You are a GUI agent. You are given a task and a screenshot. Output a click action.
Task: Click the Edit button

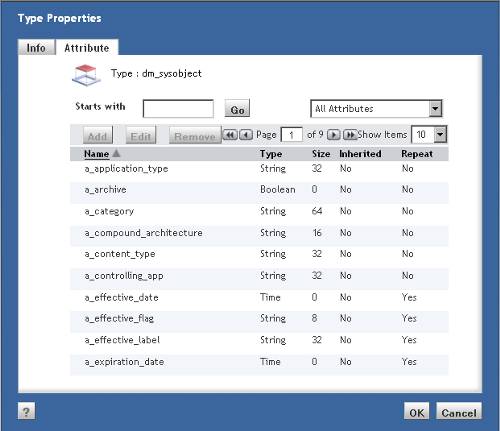tap(141, 135)
